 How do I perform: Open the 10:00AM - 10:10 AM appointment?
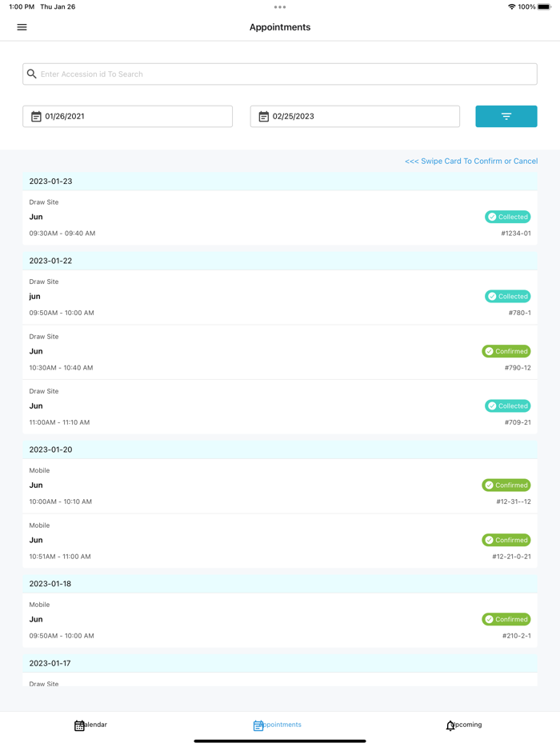tap(280, 486)
